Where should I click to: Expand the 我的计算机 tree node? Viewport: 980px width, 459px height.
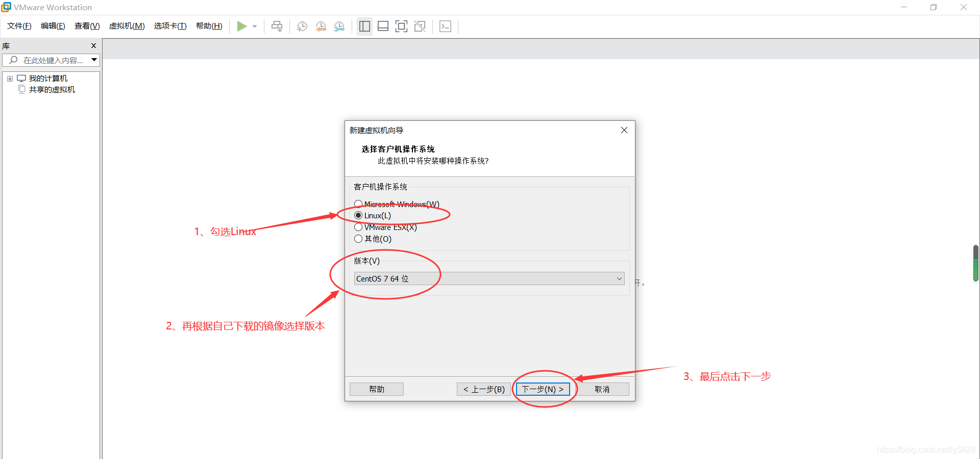pos(10,79)
